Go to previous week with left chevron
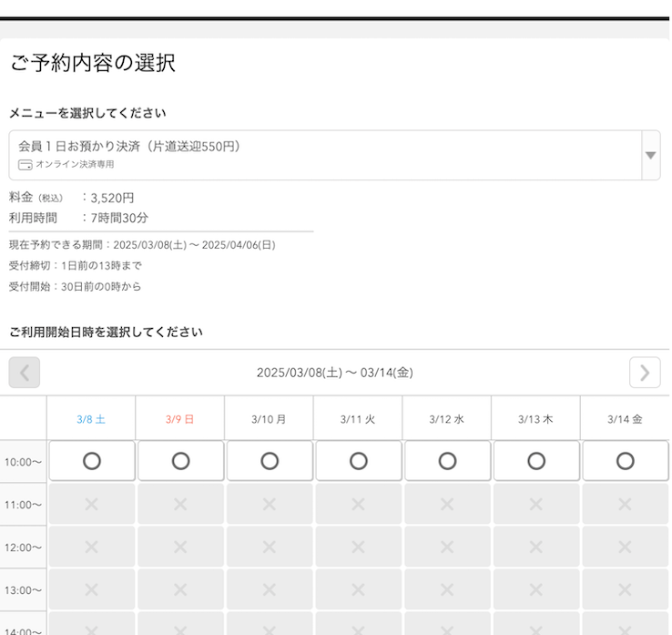 (25, 373)
